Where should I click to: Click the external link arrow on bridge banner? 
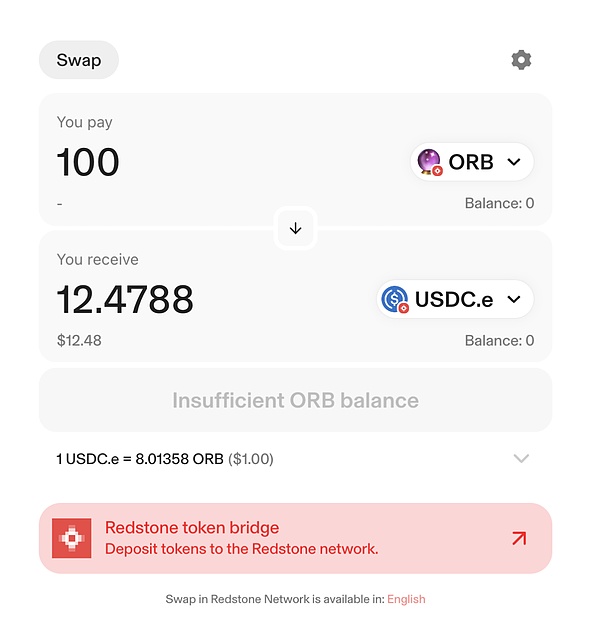tap(518, 538)
